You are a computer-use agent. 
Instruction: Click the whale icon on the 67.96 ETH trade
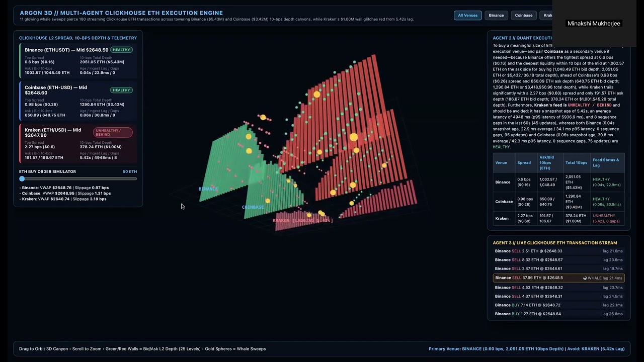point(585,278)
